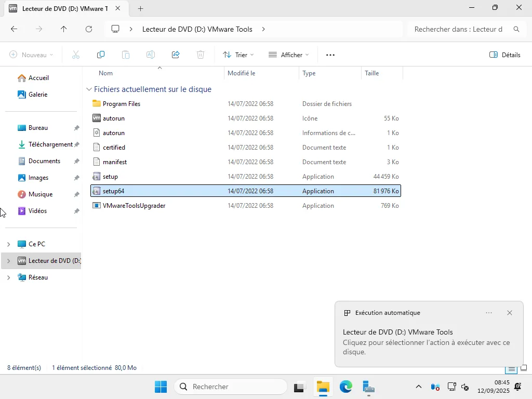532x399 pixels.
Task: Toggle the Détails pane
Action: click(x=504, y=55)
